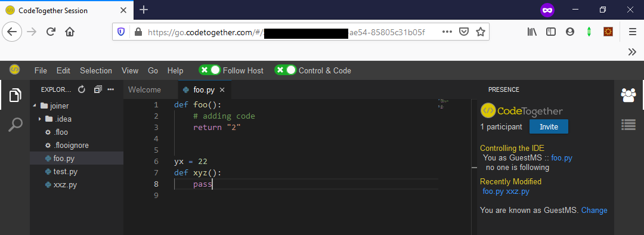Open the Help menu
This screenshot has height=235, width=644.
(x=175, y=70)
